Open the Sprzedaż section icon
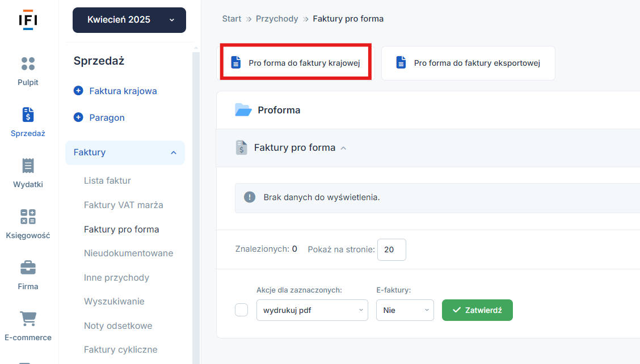 (x=28, y=115)
